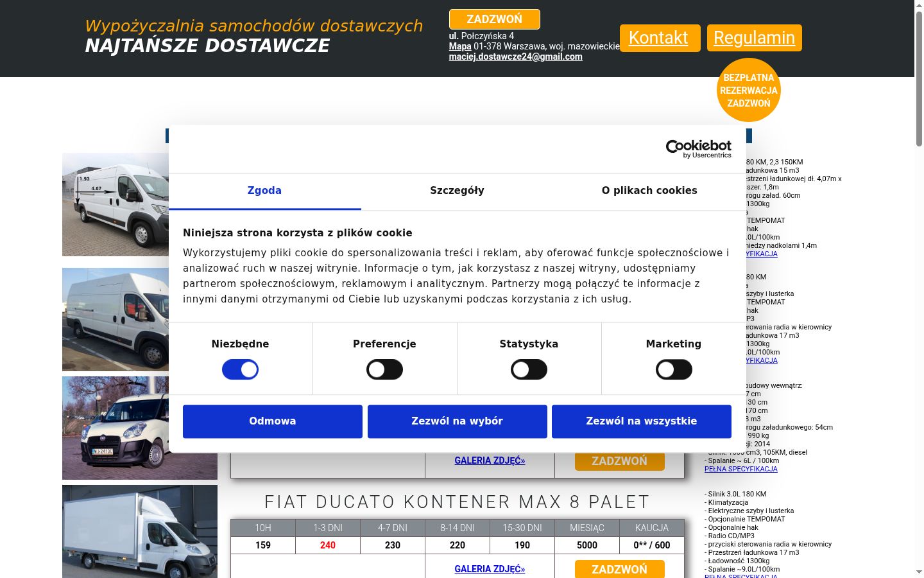Screen dimensions: 924x578
Task: Open the Kontakt page button
Action: pyautogui.click(x=660, y=38)
